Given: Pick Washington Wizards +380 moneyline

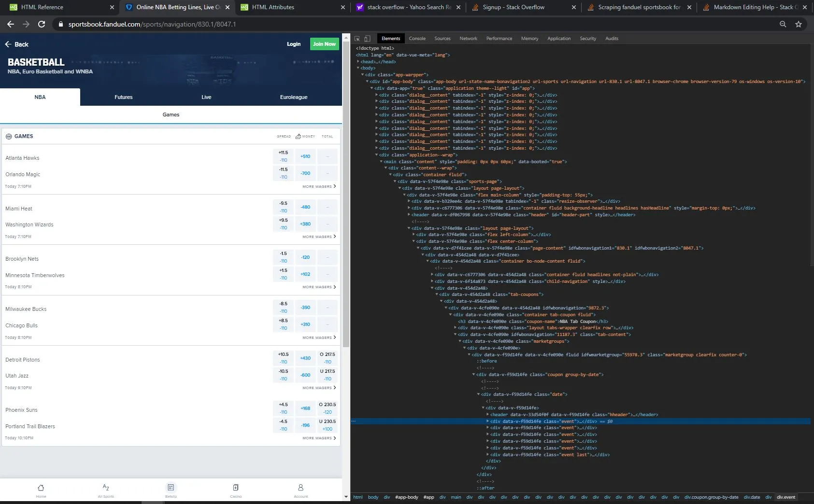Looking at the screenshot, I should [x=305, y=224].
